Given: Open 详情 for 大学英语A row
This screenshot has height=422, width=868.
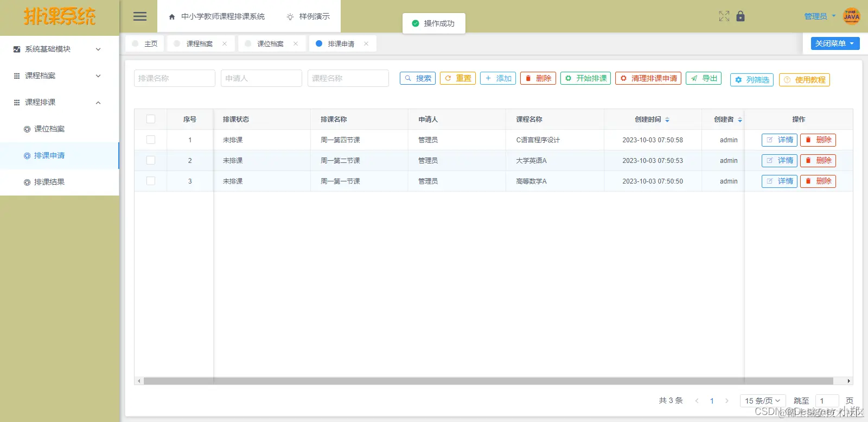Looking at the screenshot, I should pyautogui.click(x=780, y=161).
